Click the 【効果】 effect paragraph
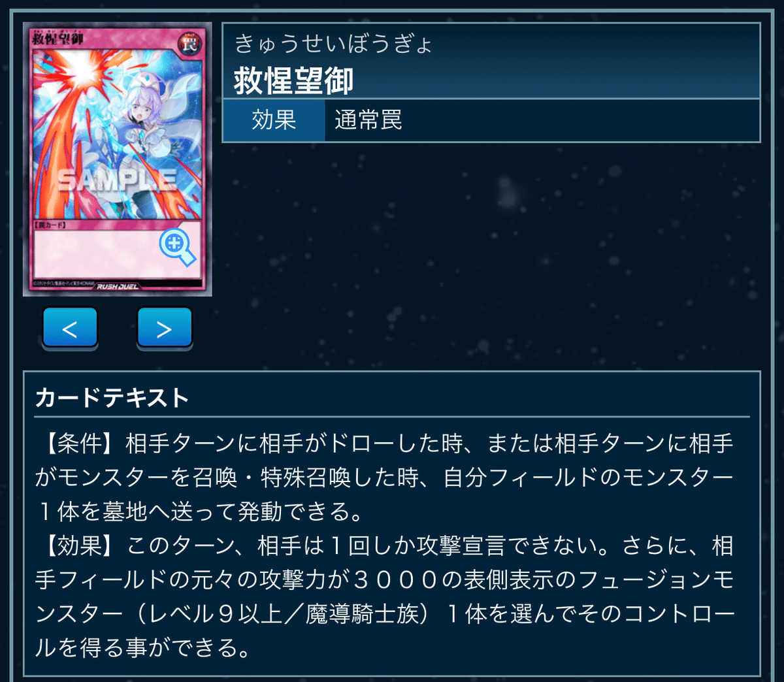This screenshot has width=784, height=682. [x=385, y=596]
